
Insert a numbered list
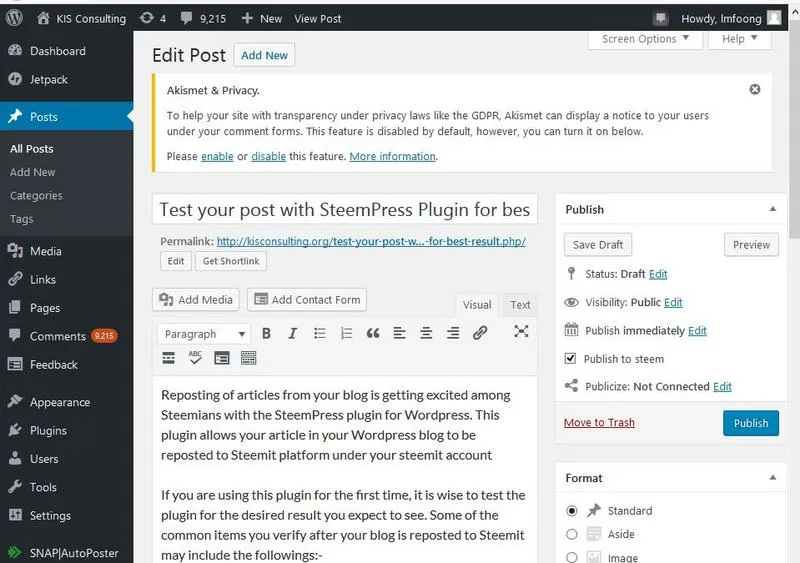[346, 333]
